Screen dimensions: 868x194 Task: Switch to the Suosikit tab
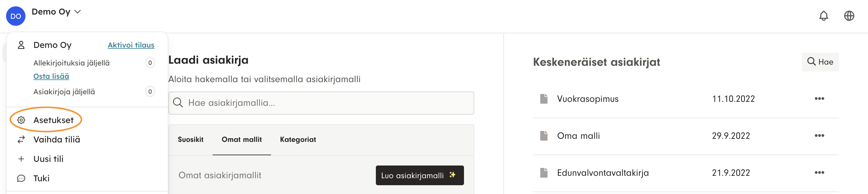[x=190, y=140]
